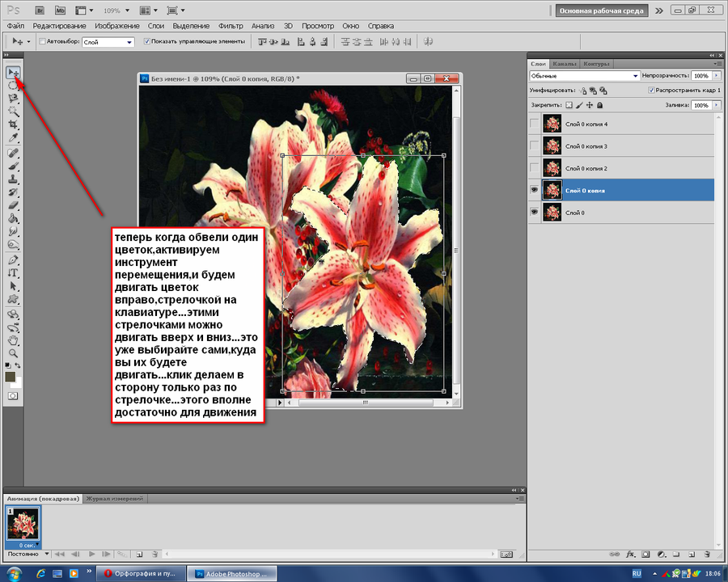The height and width of the screenshot is (582, 728).
Task: Select the Healing Brush tool
Action: click(13, 153)
